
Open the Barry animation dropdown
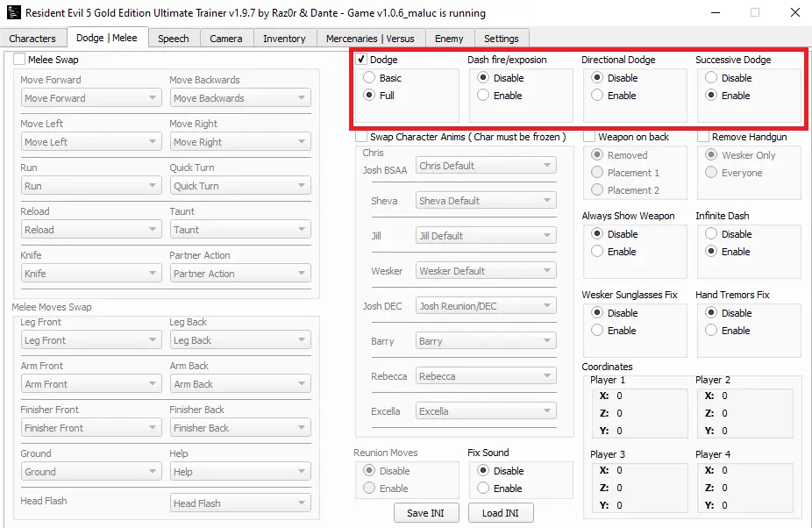(x=486, y=341)
